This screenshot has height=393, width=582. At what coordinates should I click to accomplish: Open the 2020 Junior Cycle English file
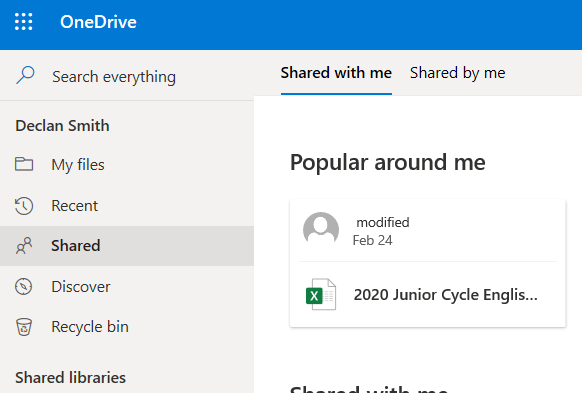point(445,295)
